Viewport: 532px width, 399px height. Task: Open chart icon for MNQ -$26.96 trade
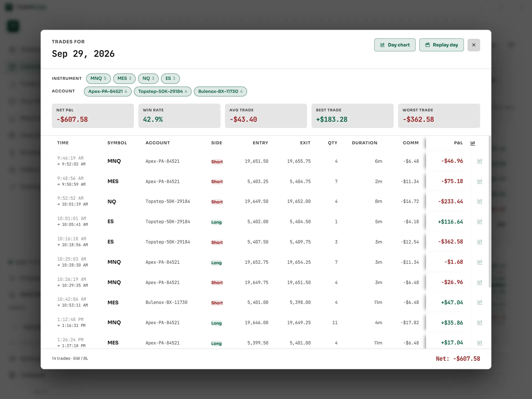[x=480, y=282]
